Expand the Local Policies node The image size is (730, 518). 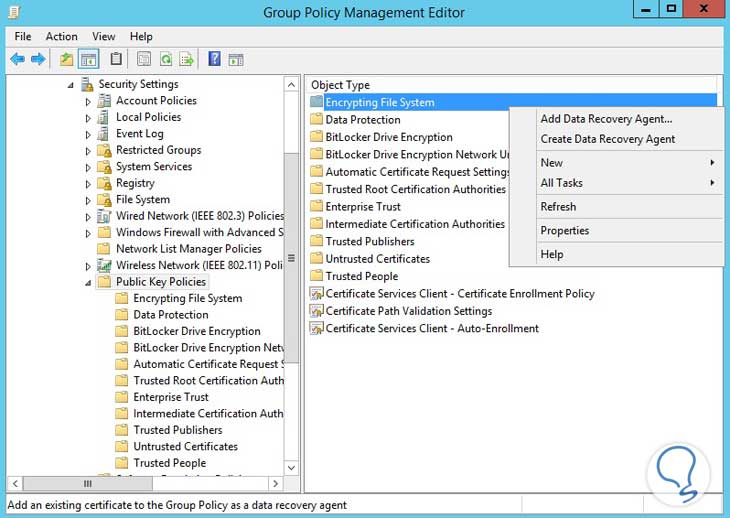[x=88, y=118]
